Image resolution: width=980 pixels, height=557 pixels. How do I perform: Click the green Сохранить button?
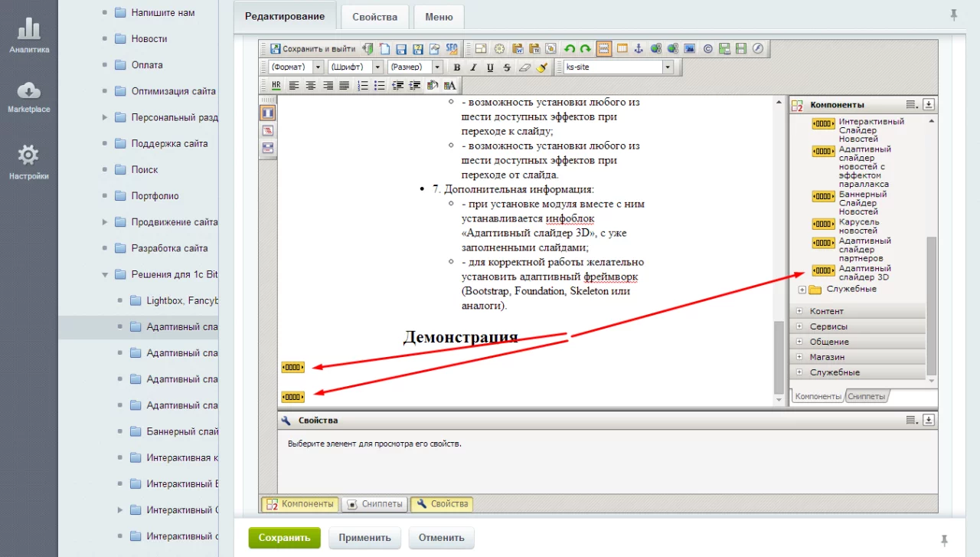[284, 538]
